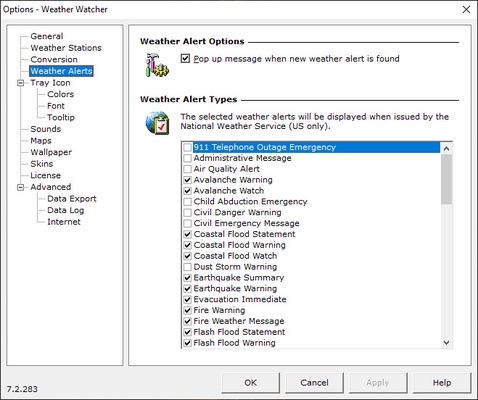Click the globe clipboard icon under Weather Alert Types
This screenshot has height=400, width=478.
click(x=157, y=123)
